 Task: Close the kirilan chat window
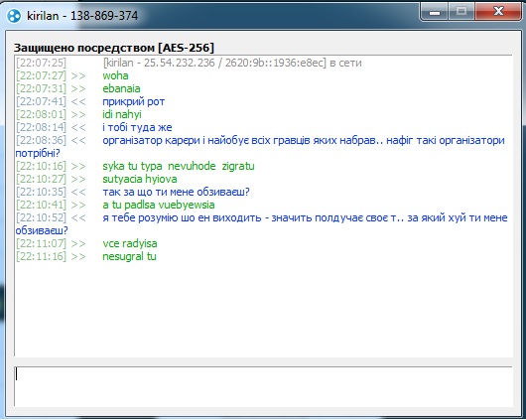point(498,12)
